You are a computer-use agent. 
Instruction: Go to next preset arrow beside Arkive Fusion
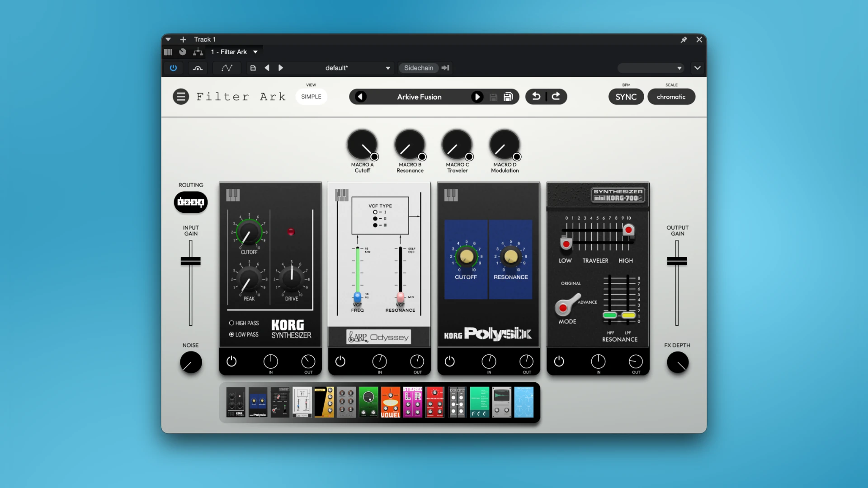(477, 97)
